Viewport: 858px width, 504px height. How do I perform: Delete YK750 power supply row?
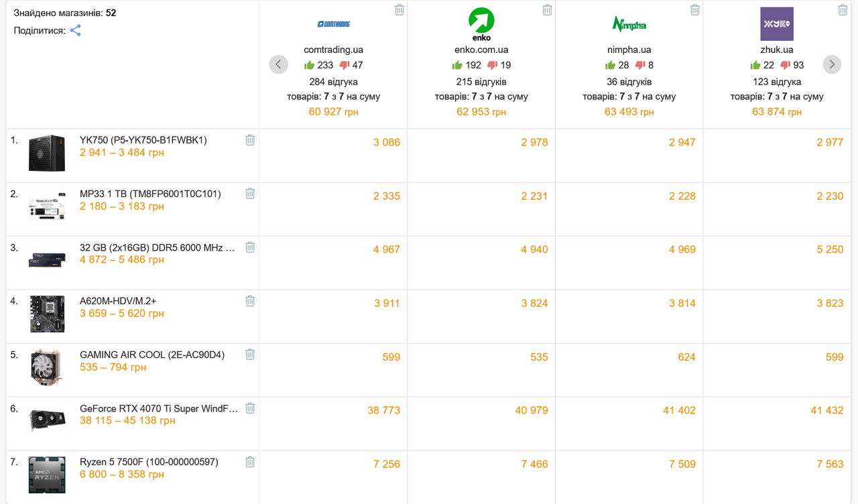tap(250, 140)
